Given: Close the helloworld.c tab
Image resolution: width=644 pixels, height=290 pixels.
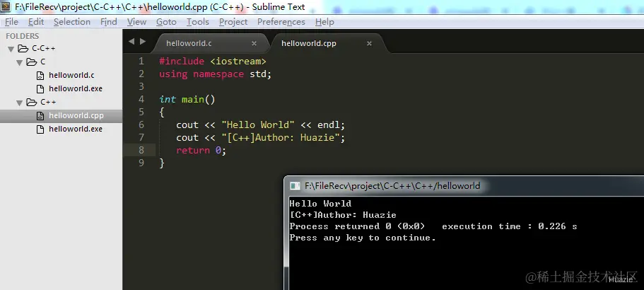Looking at the screenshot, I should pyautogui.click(x=254, y=43).
